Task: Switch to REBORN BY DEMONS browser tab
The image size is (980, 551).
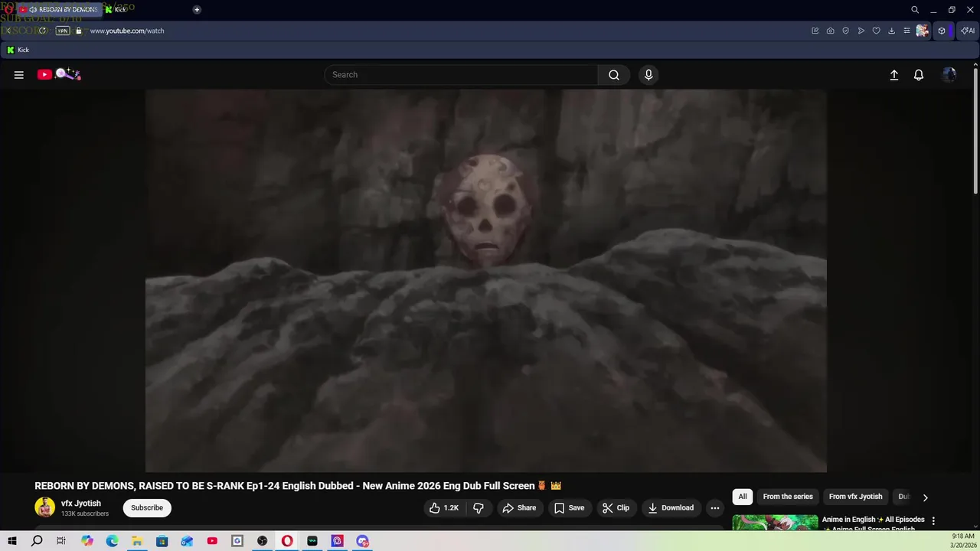Action: 63,10
